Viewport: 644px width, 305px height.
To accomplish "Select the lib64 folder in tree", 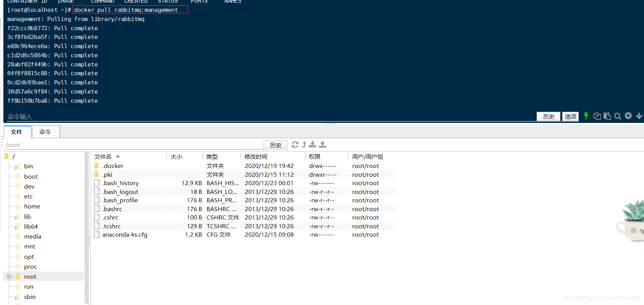I will click(31, 226).
